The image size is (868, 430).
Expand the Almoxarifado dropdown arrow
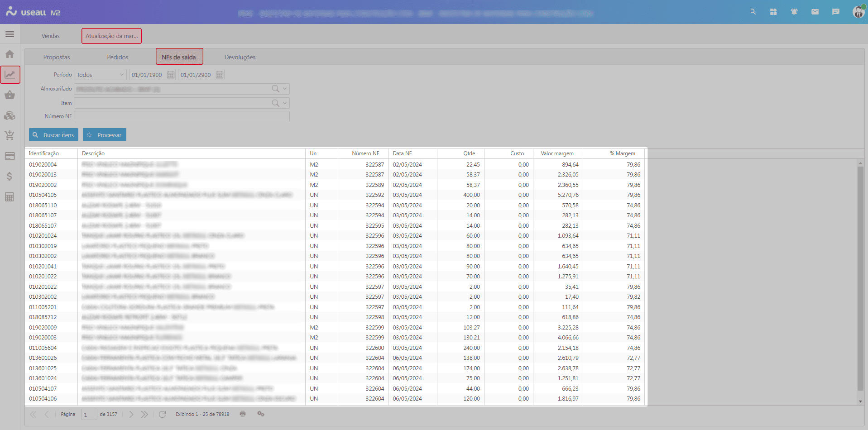click(285, 89)
